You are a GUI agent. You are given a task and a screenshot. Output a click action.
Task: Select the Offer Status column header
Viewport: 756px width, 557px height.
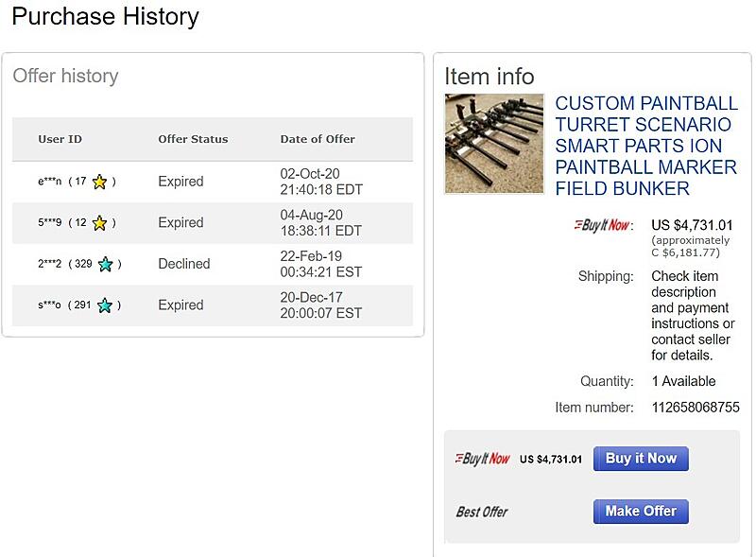coord(193,139)
